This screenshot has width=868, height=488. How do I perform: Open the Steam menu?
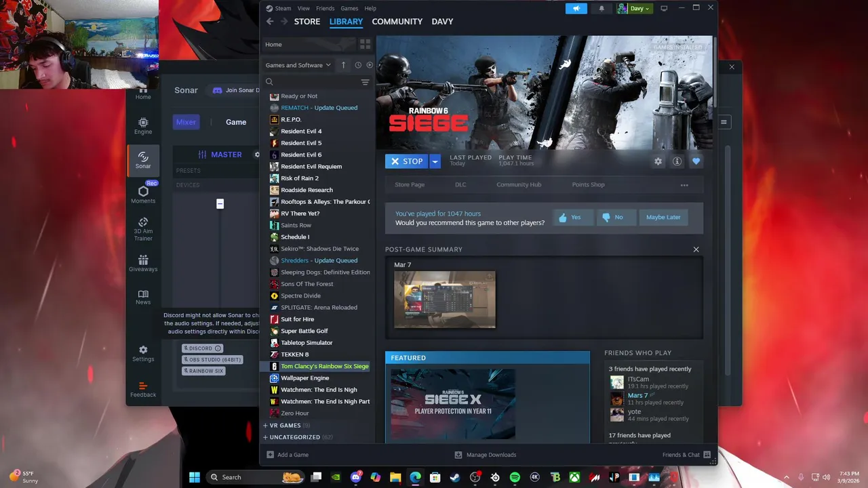coord(283,8)
